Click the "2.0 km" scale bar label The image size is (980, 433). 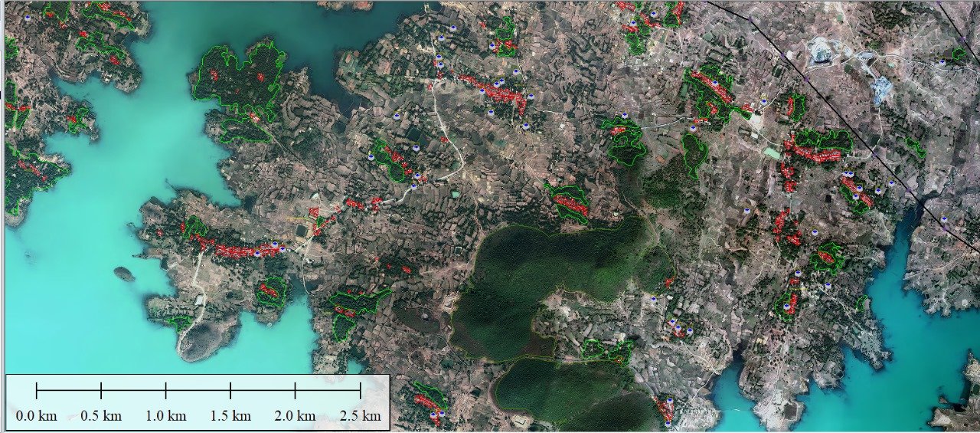(296, 416)
